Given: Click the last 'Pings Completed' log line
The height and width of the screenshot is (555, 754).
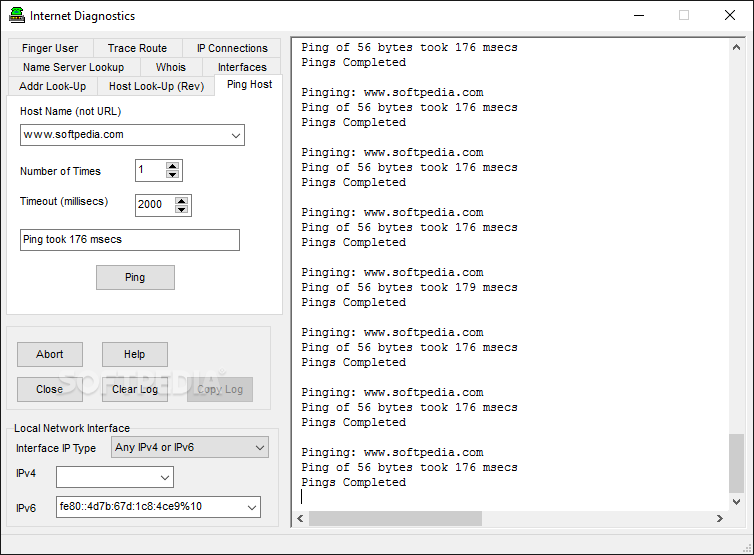Looking at the screenshot, I should [353, 482].
